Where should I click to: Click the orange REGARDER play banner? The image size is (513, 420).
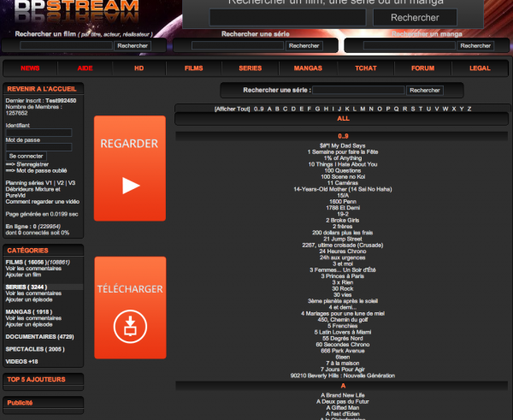click(x=129, y=169)
